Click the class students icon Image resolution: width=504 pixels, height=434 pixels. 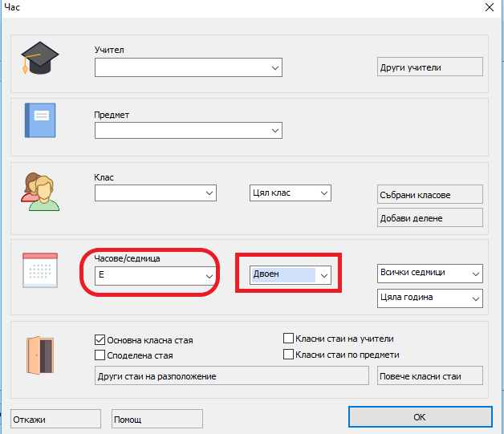39,190
